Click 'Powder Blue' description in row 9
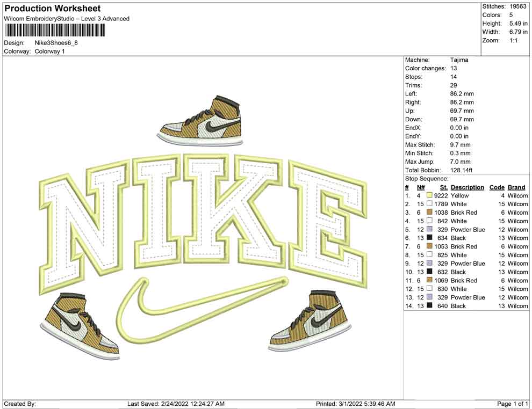 [x=468, y=264]
